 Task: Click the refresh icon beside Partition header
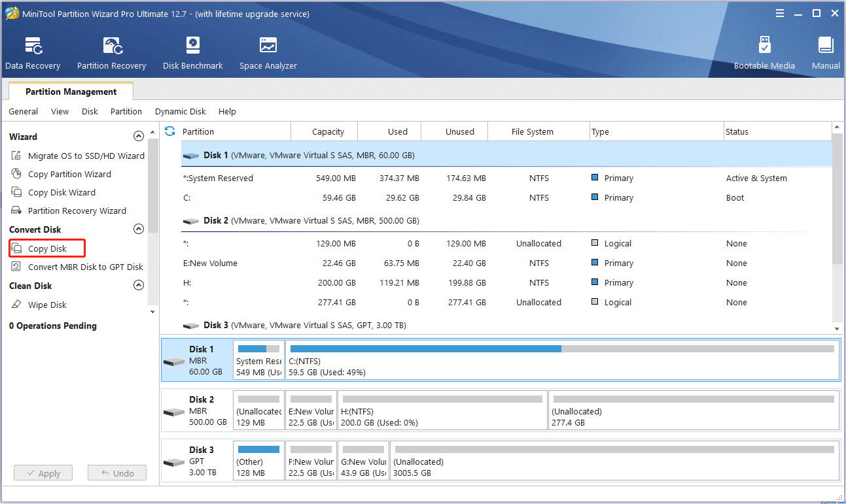[170, 131]
